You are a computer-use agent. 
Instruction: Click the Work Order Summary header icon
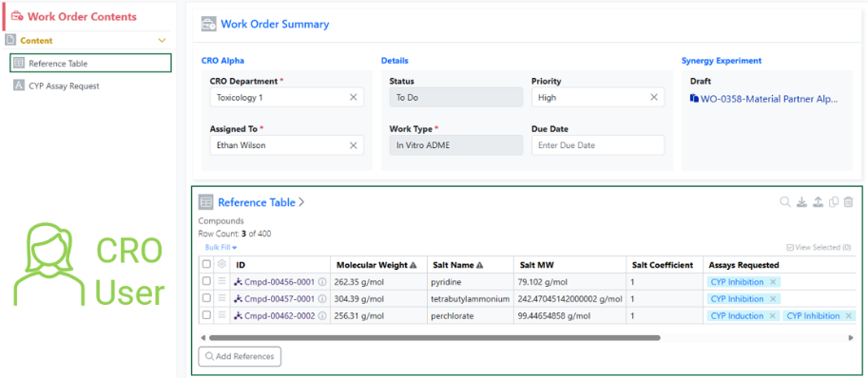click(x=209, y=25)
